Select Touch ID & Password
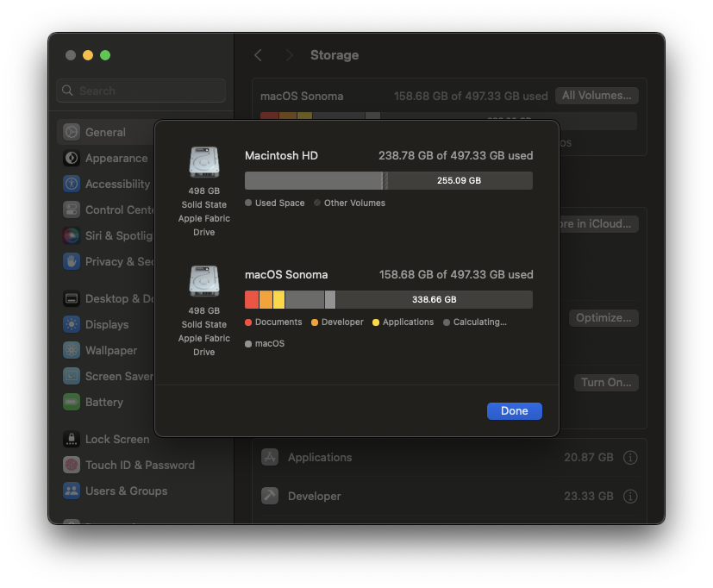Screen dimensions: 713x588 pyautogui.click(x=139, y=466)
